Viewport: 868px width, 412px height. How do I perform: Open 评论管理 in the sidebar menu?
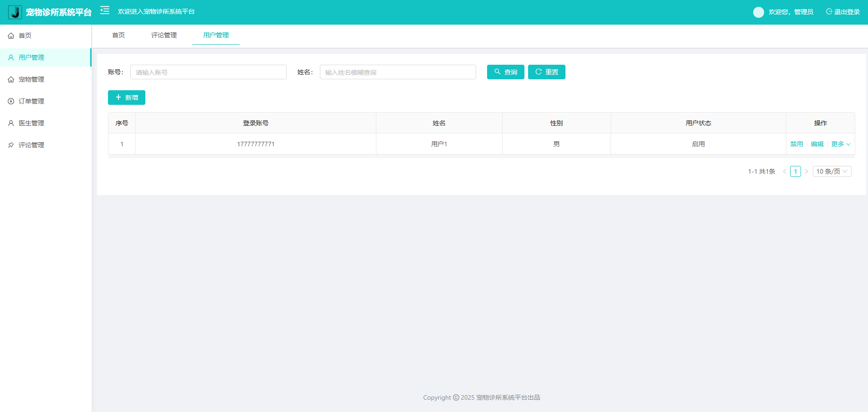pyautogui.click(x=46, y=145)
